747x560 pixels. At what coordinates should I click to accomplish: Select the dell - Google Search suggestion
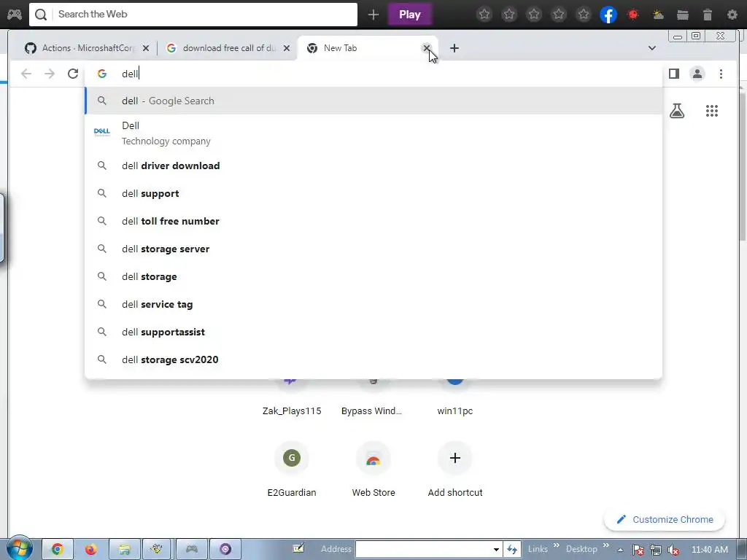pyautogui.click(x=373, y=101)
